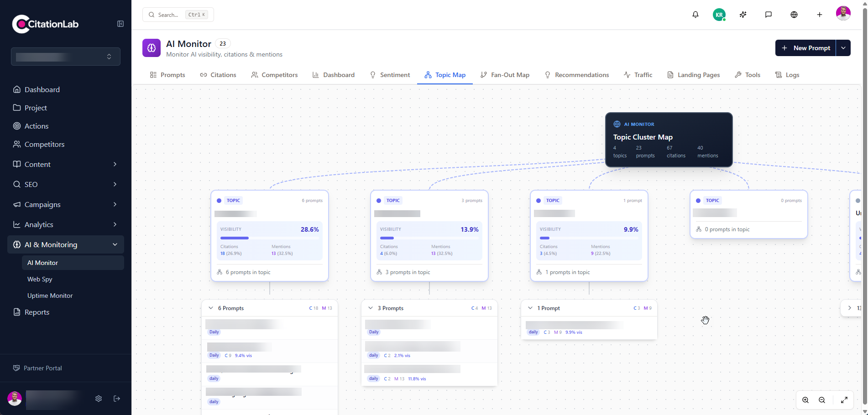Open the settings gear in sidebar footer
The image size is (868, 415).
tap(99, 399)
